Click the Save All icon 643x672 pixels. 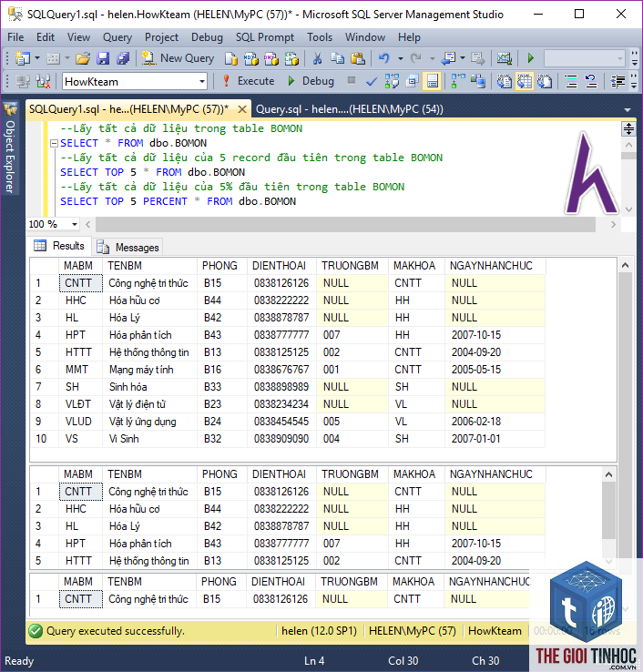click(x=123, y=58)
